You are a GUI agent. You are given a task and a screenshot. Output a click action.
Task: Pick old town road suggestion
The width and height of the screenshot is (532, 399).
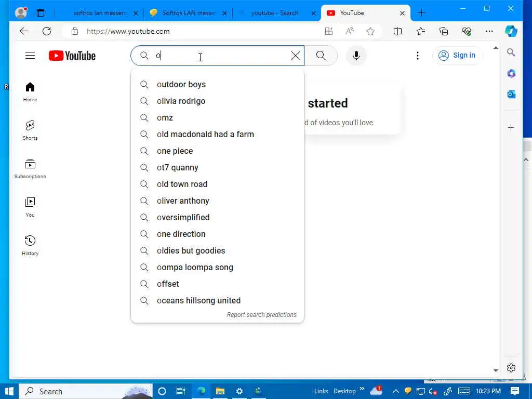click(217, 184)
